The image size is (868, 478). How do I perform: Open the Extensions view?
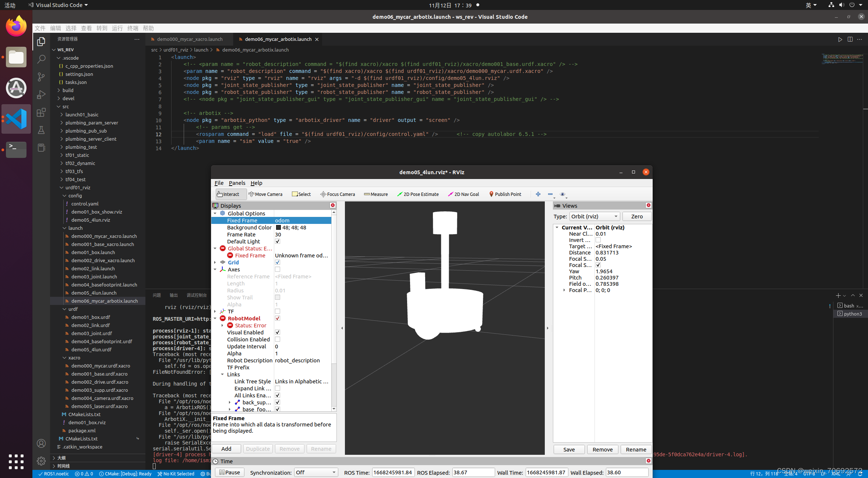pos(41,112)
